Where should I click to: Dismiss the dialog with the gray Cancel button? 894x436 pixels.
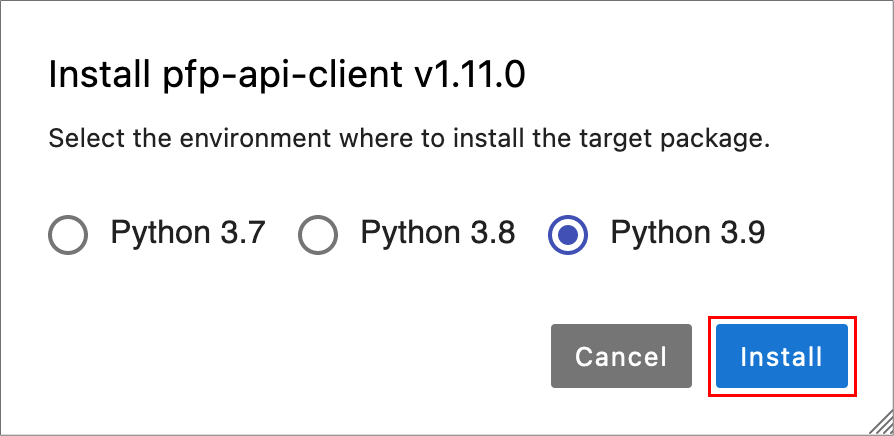(620, 356)
